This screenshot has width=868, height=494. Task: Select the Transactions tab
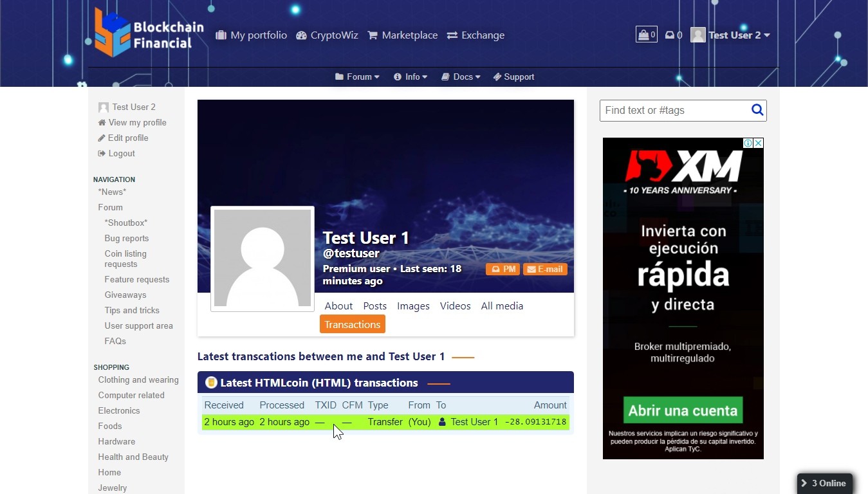pos(352,324)
